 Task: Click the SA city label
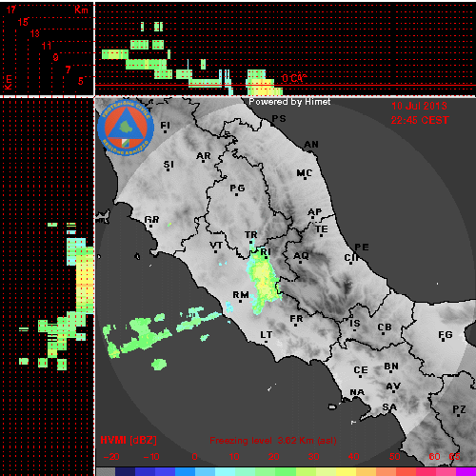[389, 407]
